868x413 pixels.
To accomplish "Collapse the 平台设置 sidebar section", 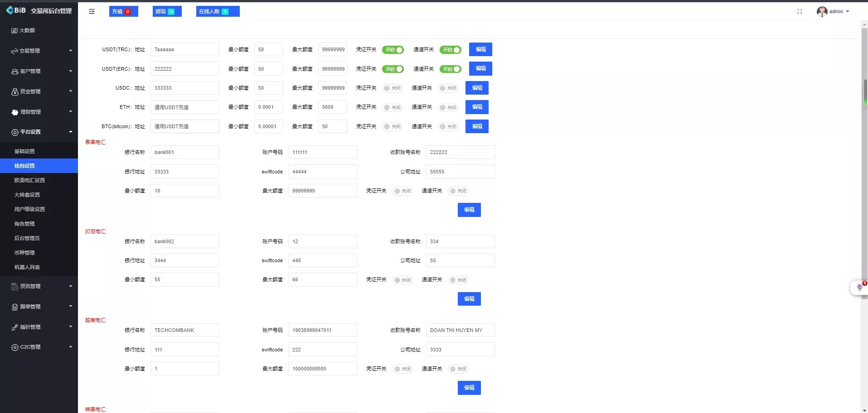I will coord(70,132).
